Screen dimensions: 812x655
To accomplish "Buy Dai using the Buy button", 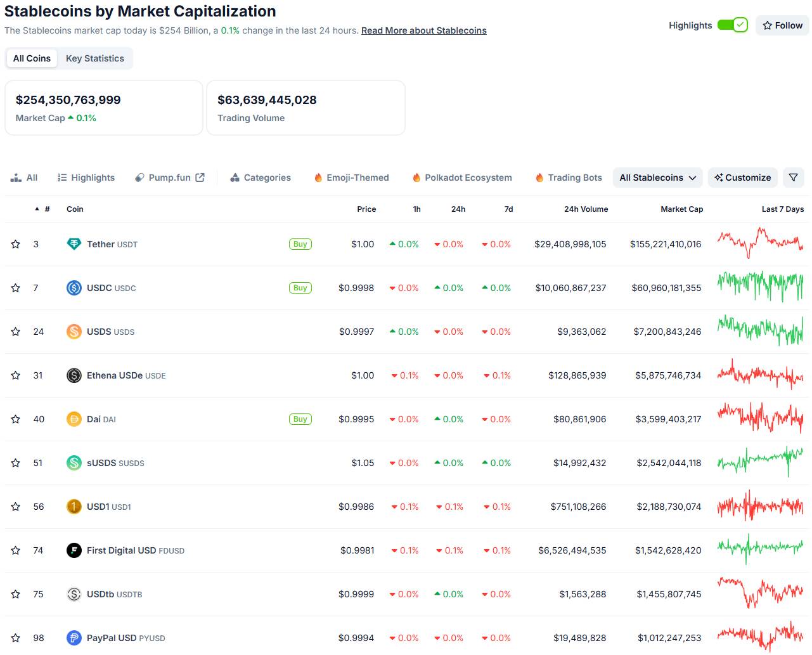I will 300,419.
